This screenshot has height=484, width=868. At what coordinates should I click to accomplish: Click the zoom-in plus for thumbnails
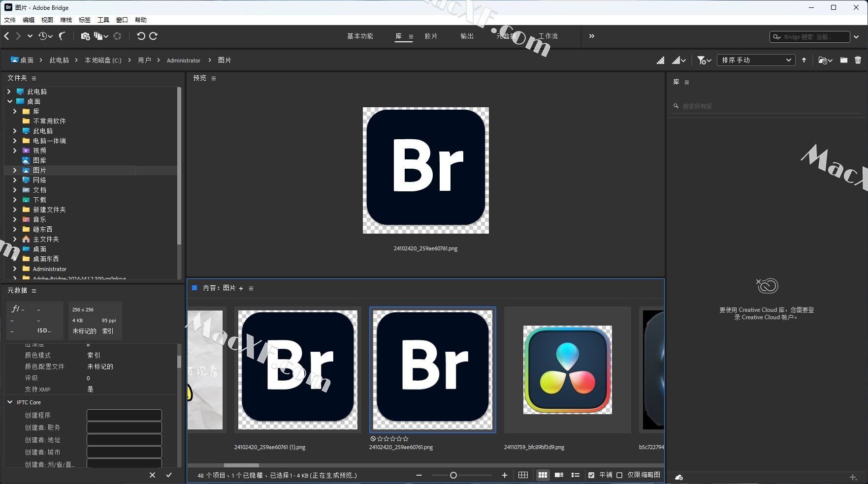pos(505,475)
